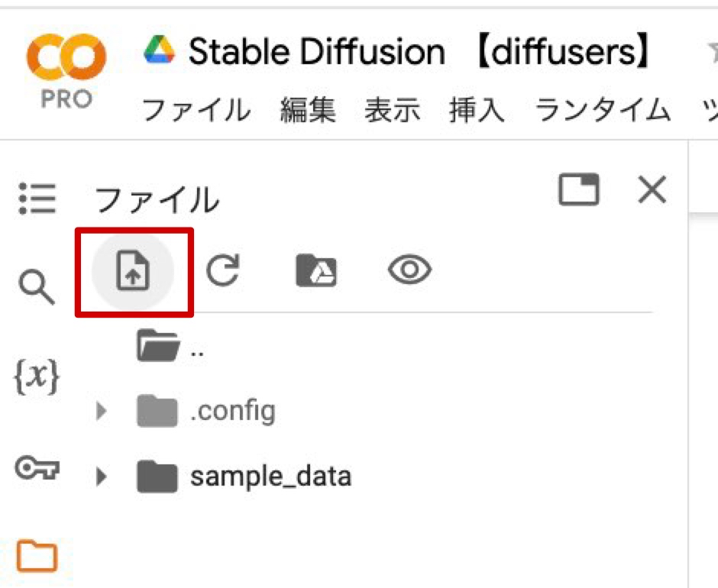
Task: Open the 編集 menu
Action: coord(307,111)
